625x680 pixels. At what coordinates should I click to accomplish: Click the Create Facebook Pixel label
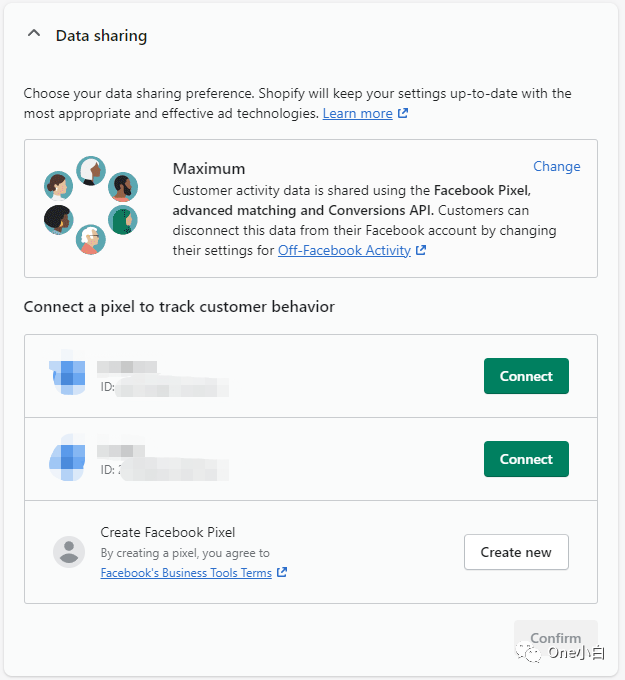[168, 532]
